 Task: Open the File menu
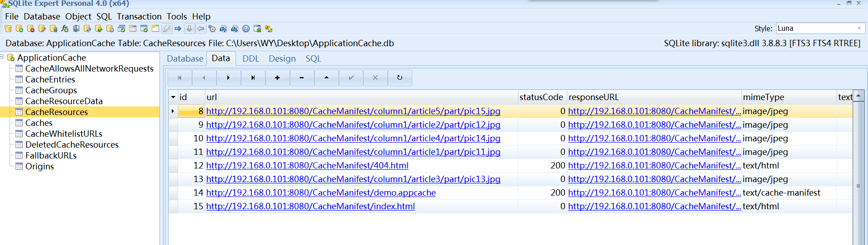[12, 16]
